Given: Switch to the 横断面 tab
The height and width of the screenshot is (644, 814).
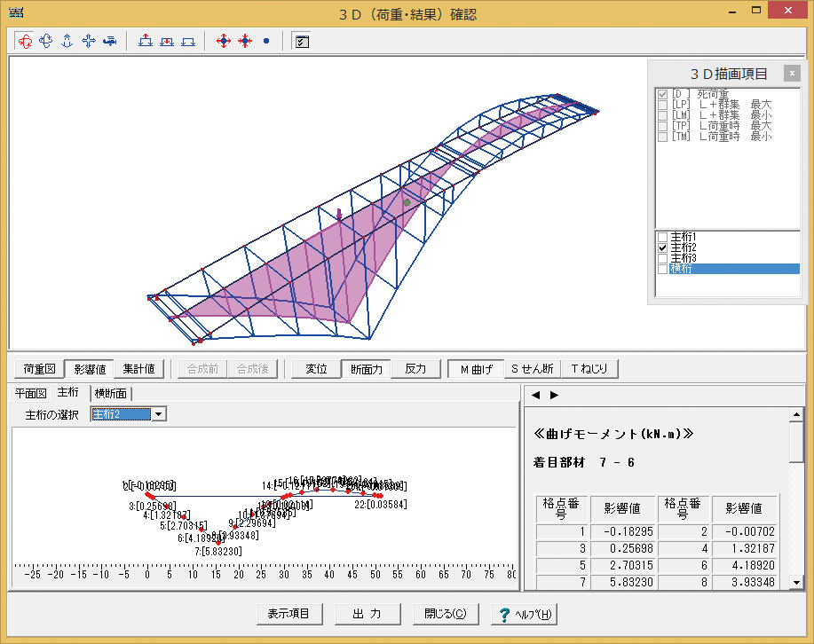Looking at the screenshot, I should (x=111, y=393).
